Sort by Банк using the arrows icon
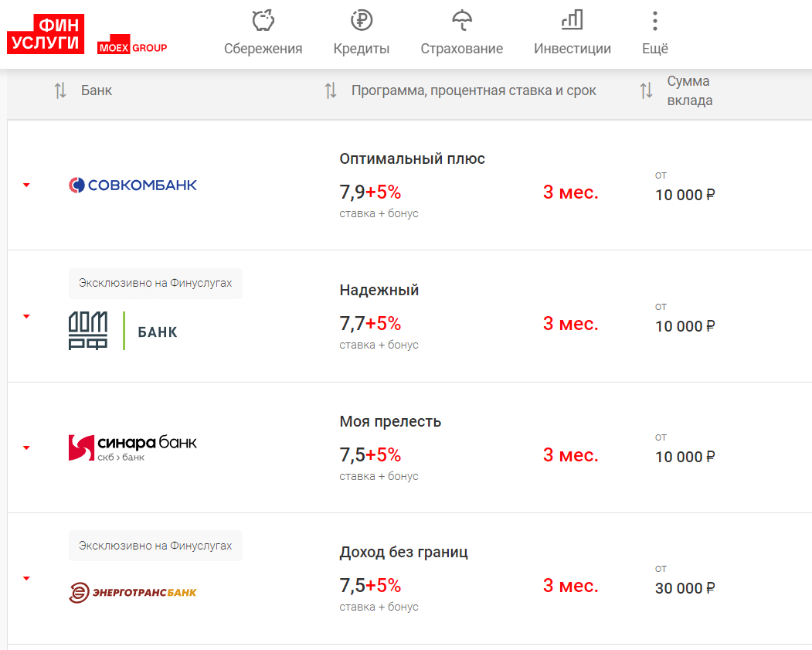The width and height of the screenshot is (812, 650). 60,90
